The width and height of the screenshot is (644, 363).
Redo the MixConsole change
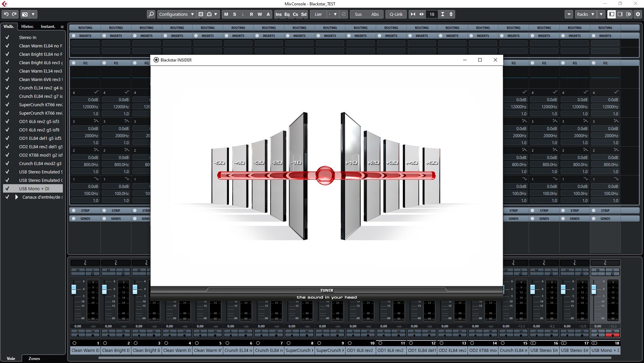click(14, 14)
